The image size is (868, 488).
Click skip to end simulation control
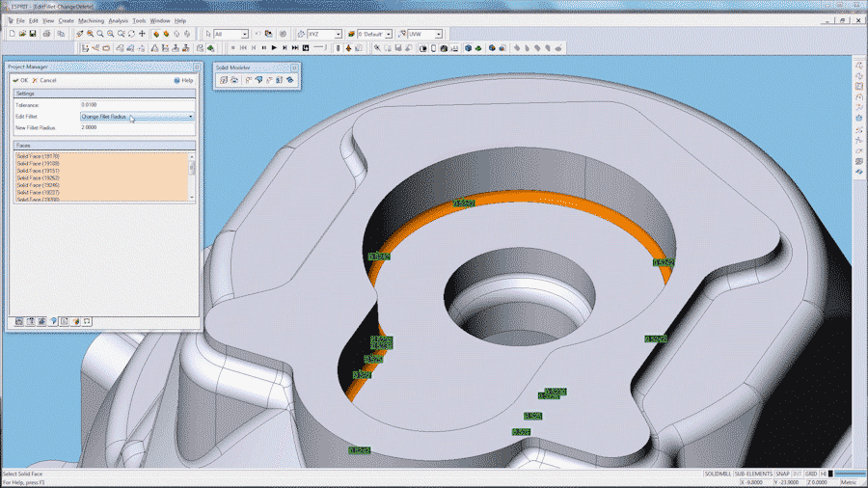click(x=295, y=48)
